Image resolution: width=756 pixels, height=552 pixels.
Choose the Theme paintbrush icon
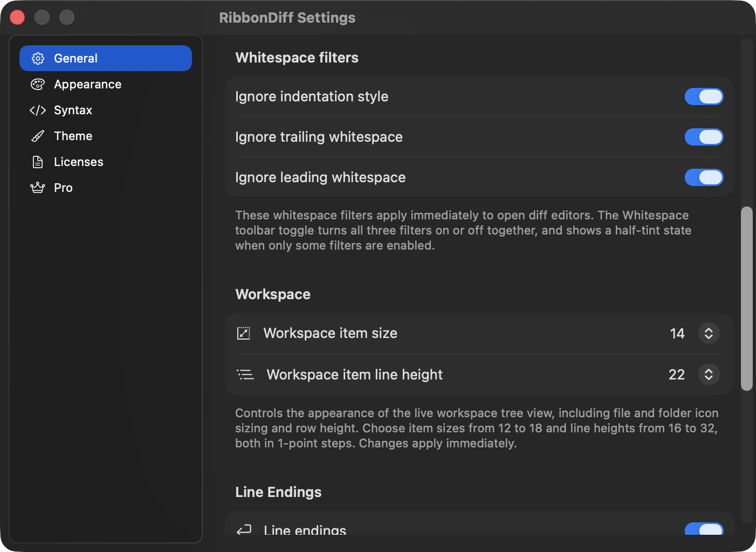point(38,136)
